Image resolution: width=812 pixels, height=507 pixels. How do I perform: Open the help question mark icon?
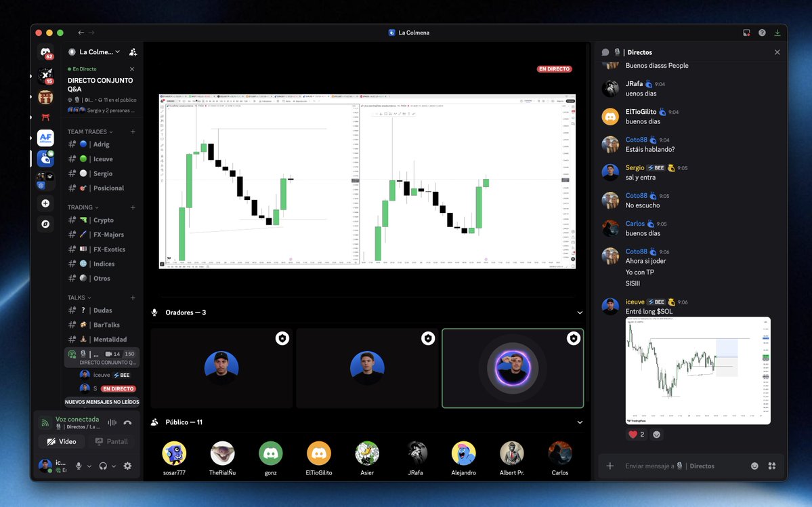click(x=762, y=33)
